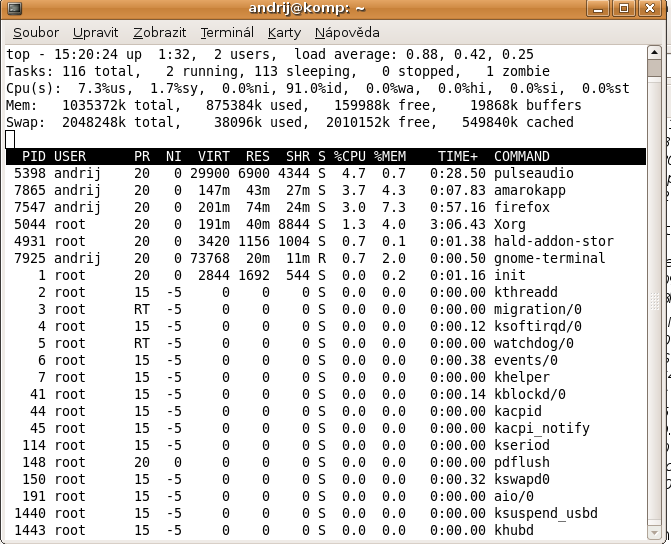The image size is (671, 544).
Task: Click the khubd command text
Action: pos(514,530)
